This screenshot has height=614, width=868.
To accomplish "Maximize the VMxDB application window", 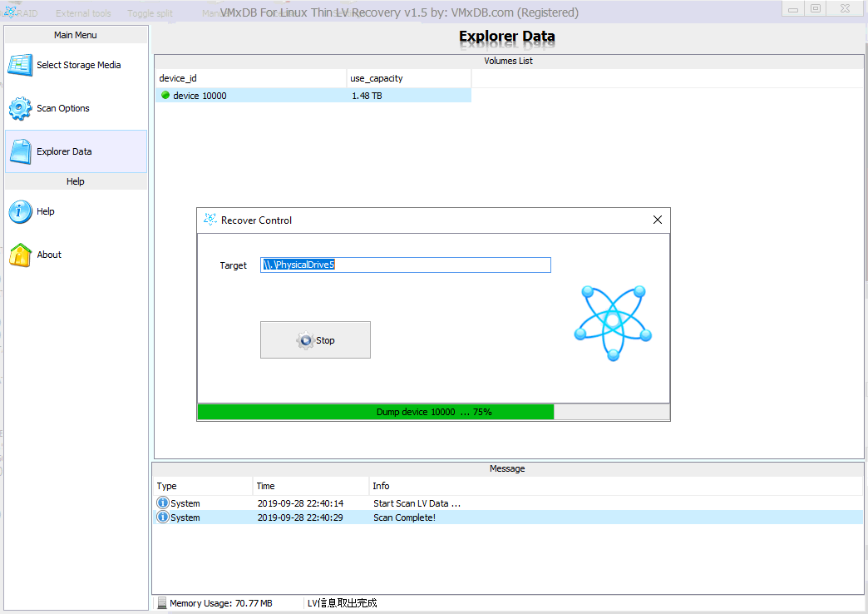I will click(x=816, y=9).
